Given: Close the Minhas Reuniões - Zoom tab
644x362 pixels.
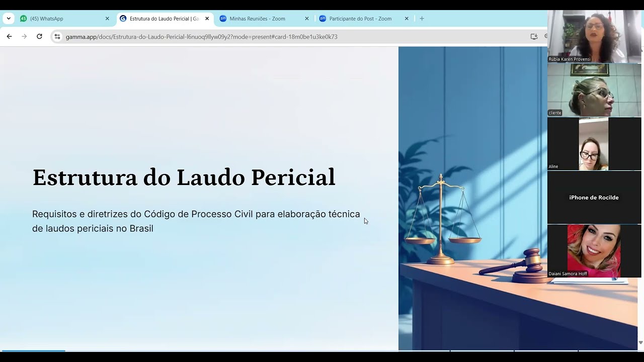Looking at the screenshot, I should click(307, 19).
